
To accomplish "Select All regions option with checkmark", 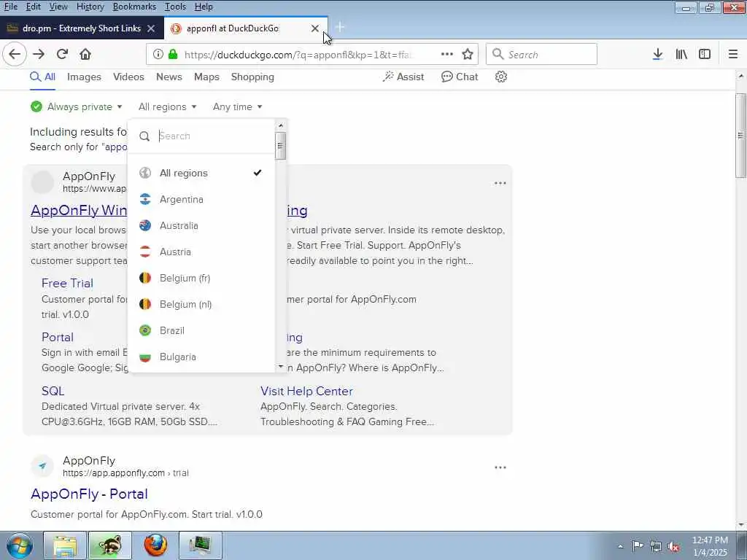I will (x=201, y=173).
